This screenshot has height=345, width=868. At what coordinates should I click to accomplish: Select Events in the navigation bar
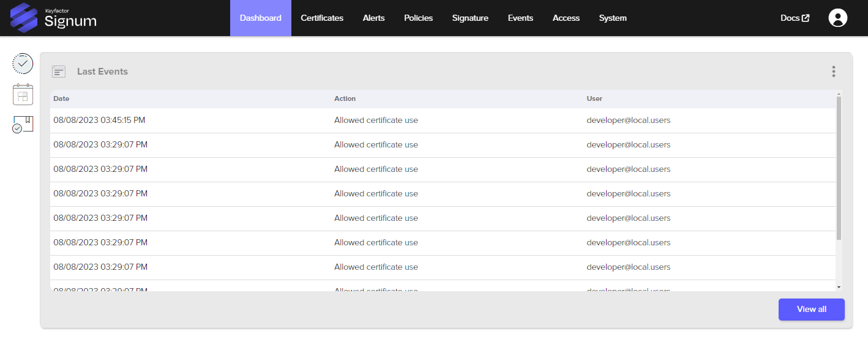click(x=520, y=18)
